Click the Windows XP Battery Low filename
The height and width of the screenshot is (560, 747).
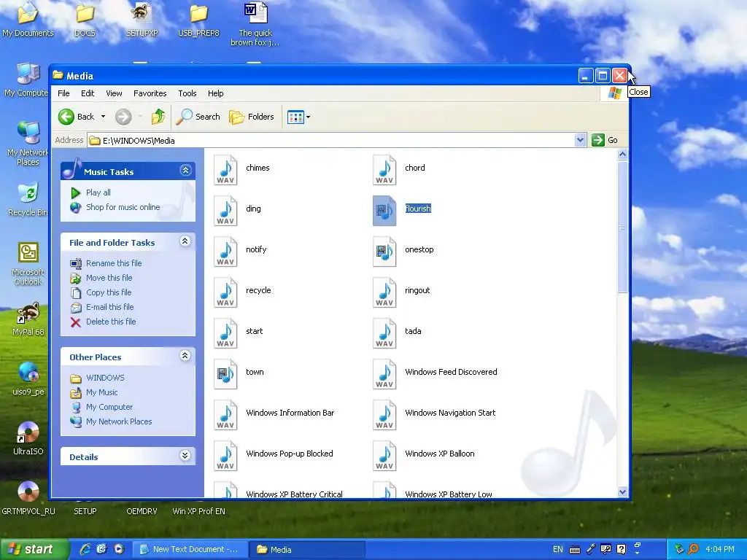tap(449, 494)
